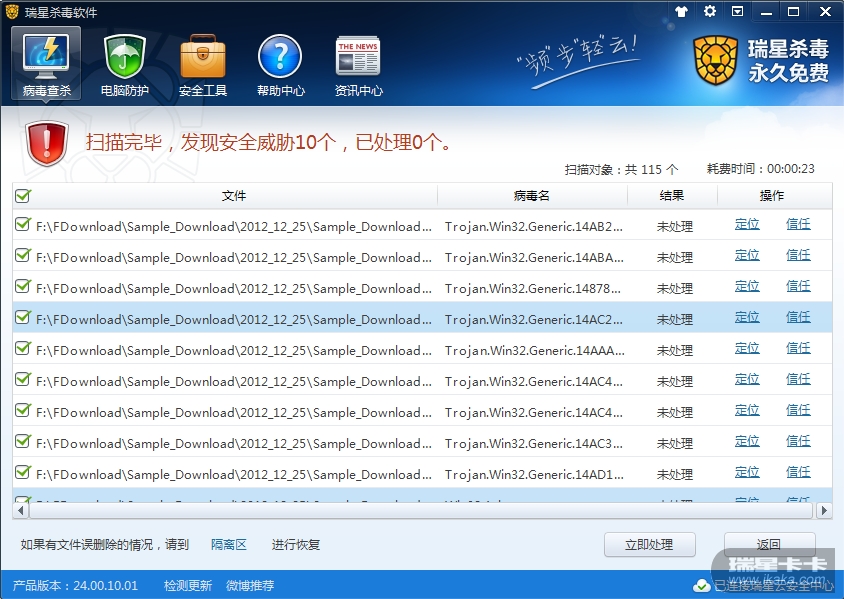Uncheck the row with Trojan.Win32.Generic.14AC3

(23, 441)
